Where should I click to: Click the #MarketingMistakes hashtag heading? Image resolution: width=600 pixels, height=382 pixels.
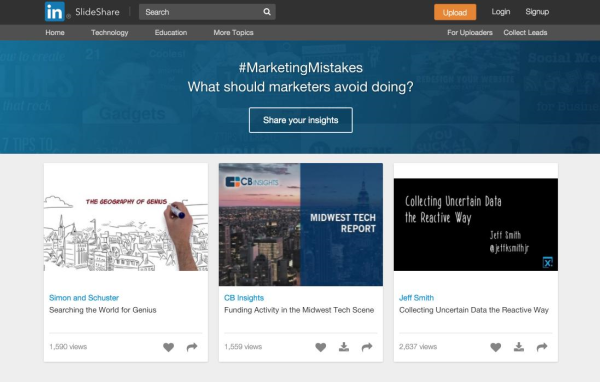(x=301, y=68)
